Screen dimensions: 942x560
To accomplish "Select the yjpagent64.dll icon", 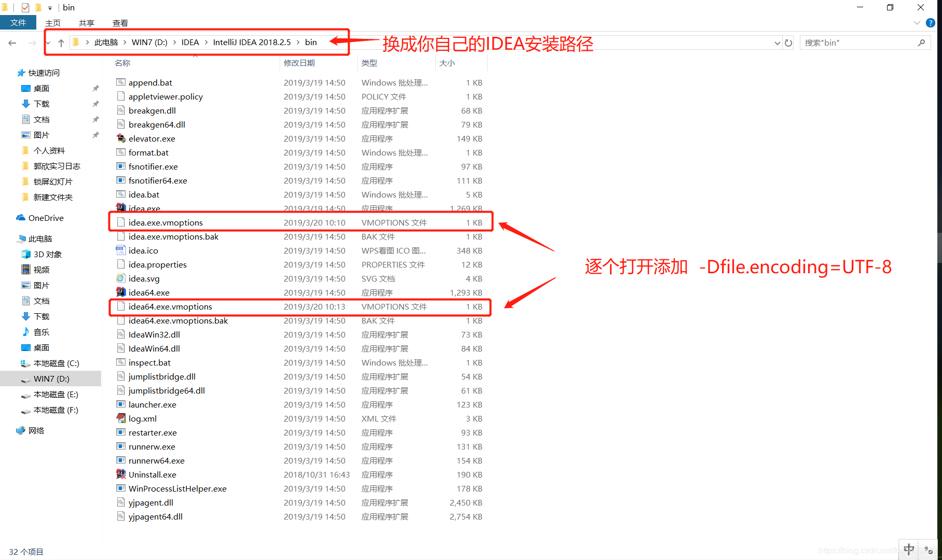I will click(121, 516).
